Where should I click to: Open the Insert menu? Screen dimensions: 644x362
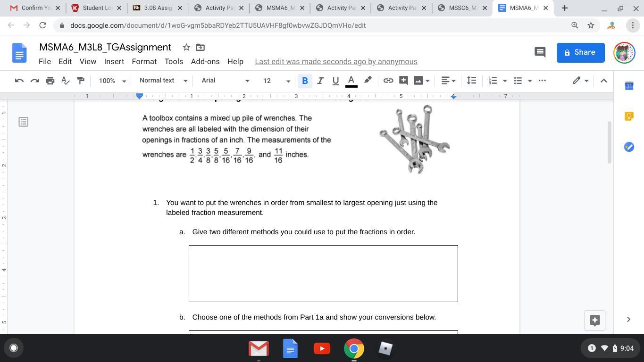(114, 62)
